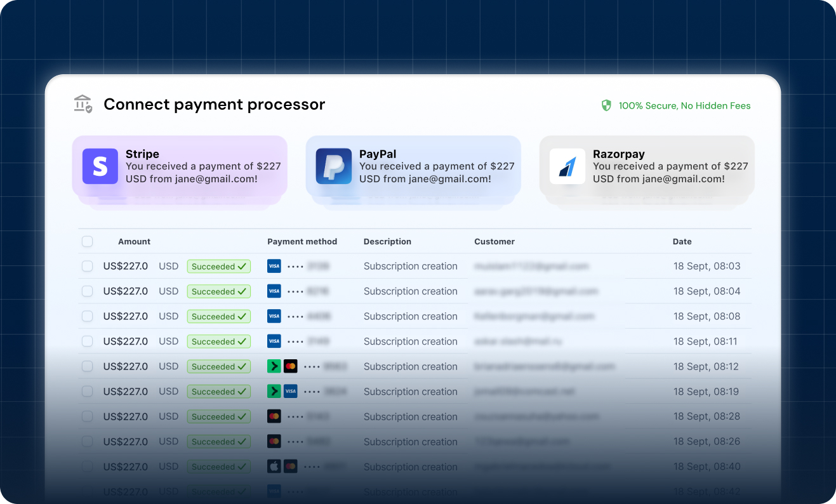This screenshot has width=836, height=504.
Task: Click the Stripe logo icon
Action: point(100,166)
